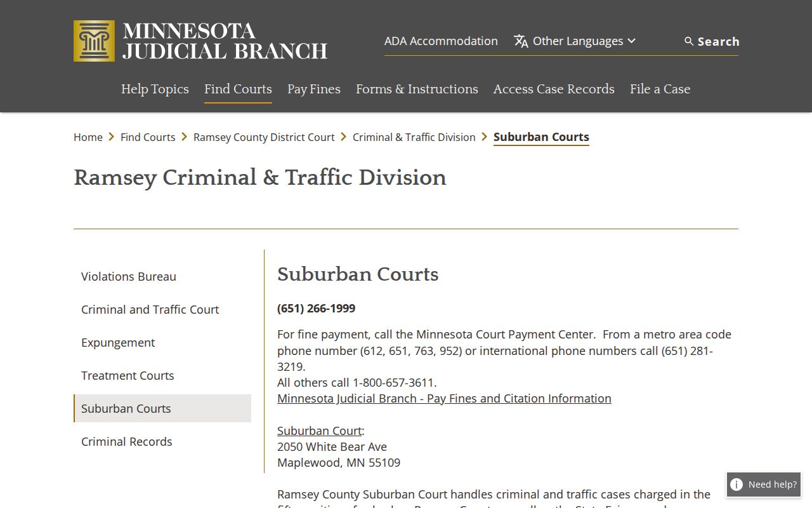Select the File a Case menu
The height and width of the screenshot is (508, 812).
(x=660, y=89)
